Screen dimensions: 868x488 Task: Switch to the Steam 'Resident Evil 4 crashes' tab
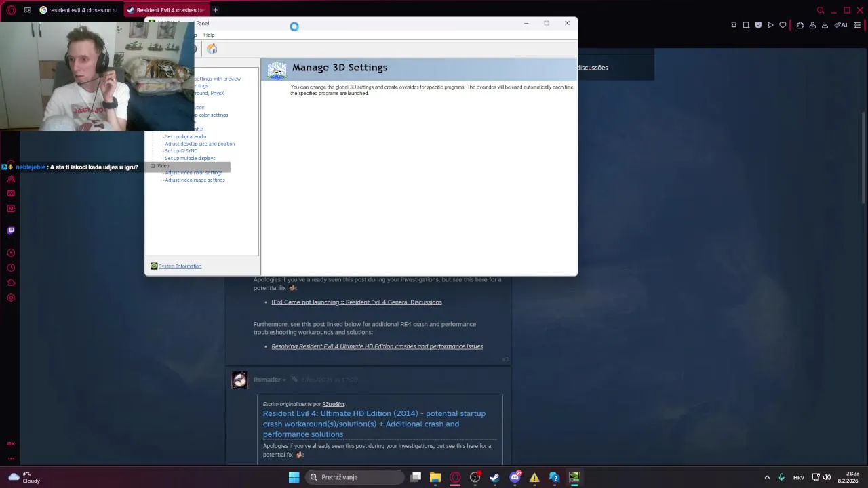166,10
